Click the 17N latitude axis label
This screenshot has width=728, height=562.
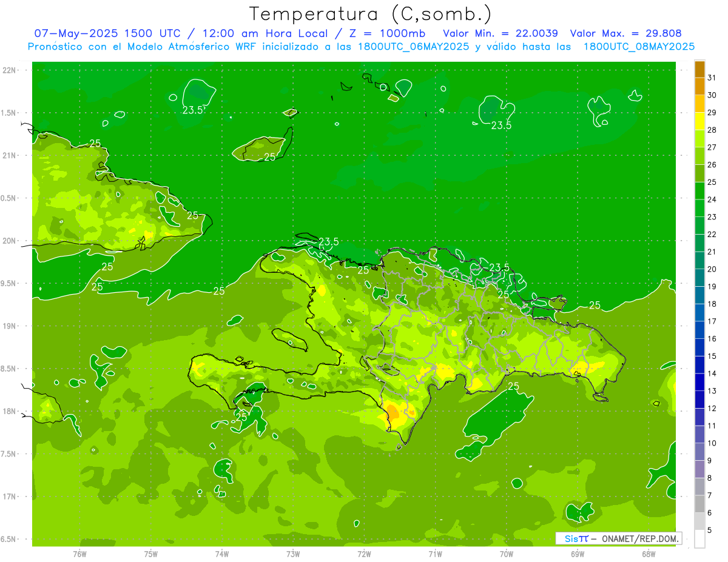(10, 497)
